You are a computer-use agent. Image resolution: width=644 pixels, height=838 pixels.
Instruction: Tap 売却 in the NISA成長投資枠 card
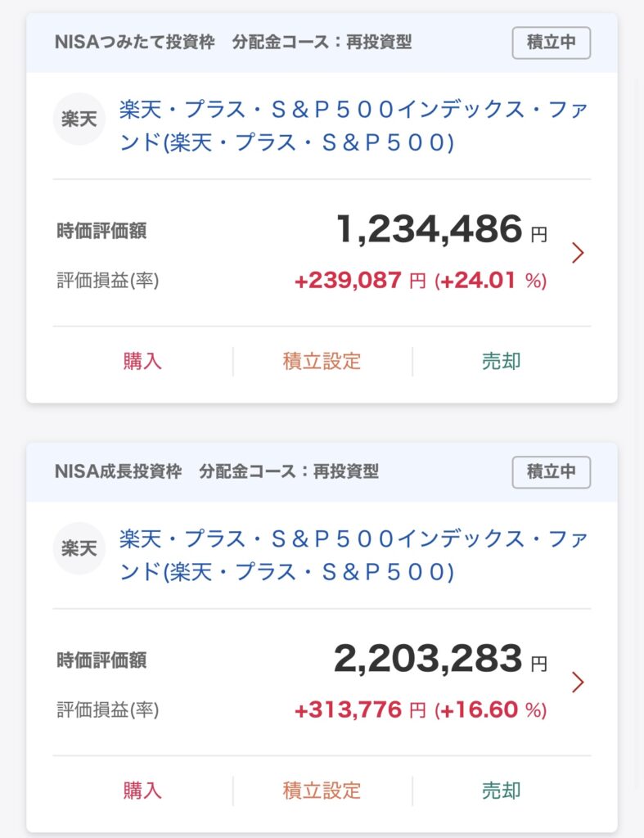coord(502,791)
